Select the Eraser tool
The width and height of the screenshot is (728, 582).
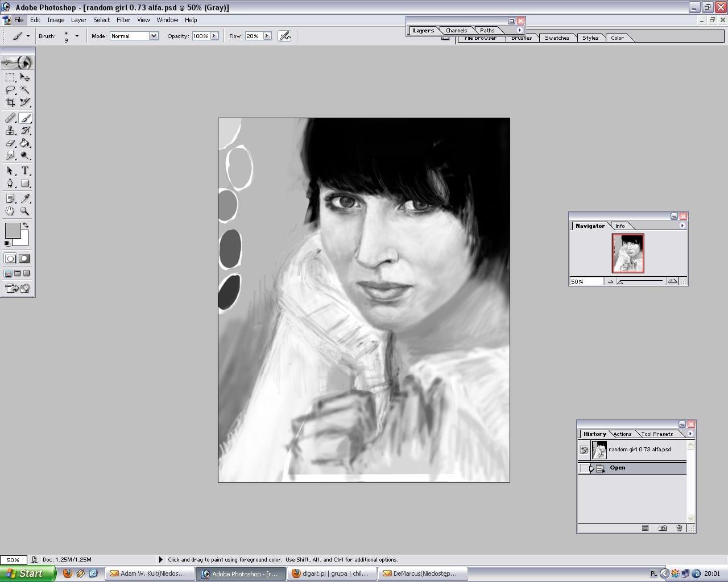pos(10,143)
